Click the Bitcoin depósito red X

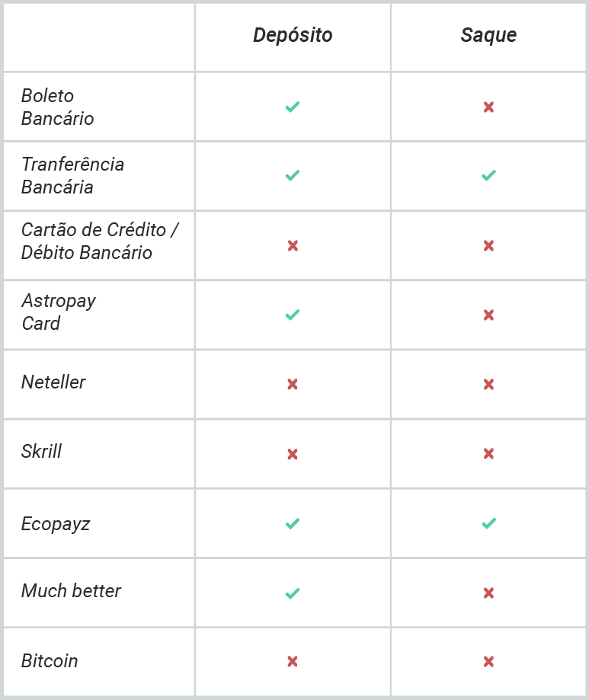tap(293, 661)
